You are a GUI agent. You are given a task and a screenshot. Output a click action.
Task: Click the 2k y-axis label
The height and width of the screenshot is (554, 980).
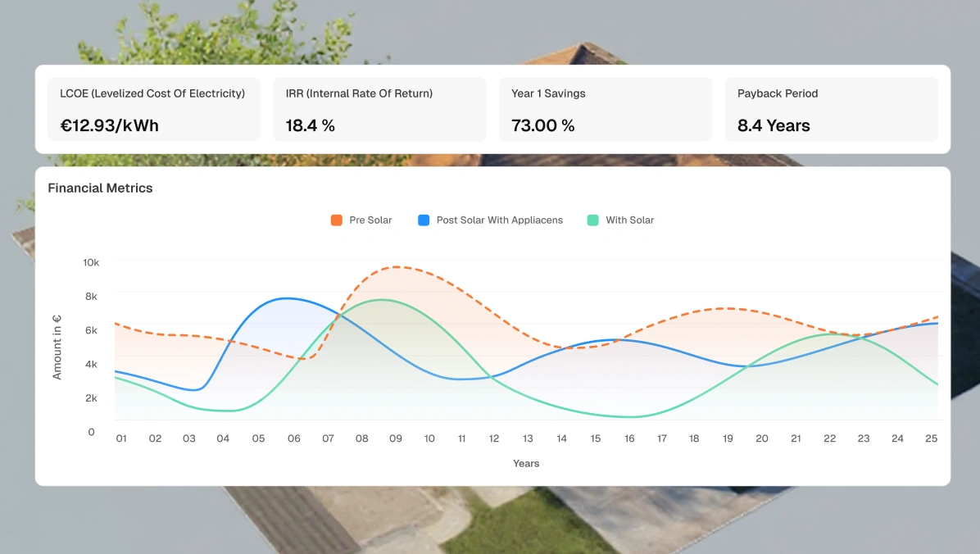[x=91, y=397]
